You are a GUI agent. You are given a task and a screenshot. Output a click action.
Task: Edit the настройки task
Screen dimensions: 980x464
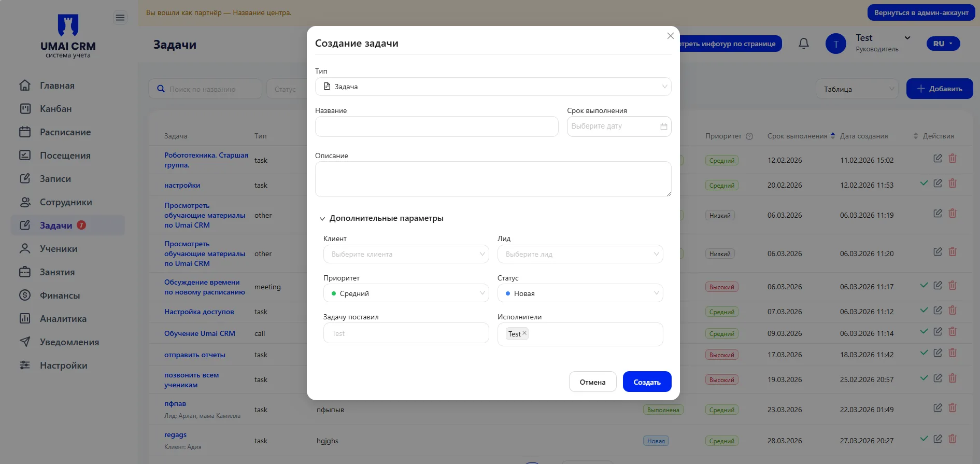click(x=938, y=183)
